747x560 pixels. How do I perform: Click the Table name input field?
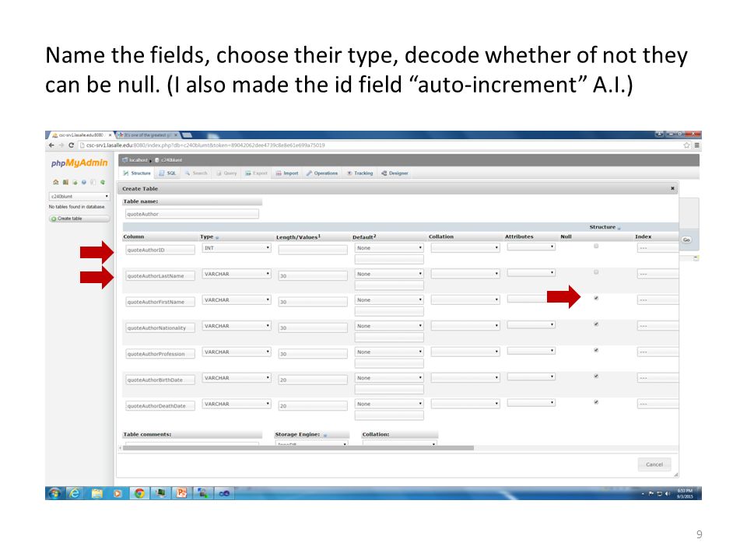tap(192, 214)
